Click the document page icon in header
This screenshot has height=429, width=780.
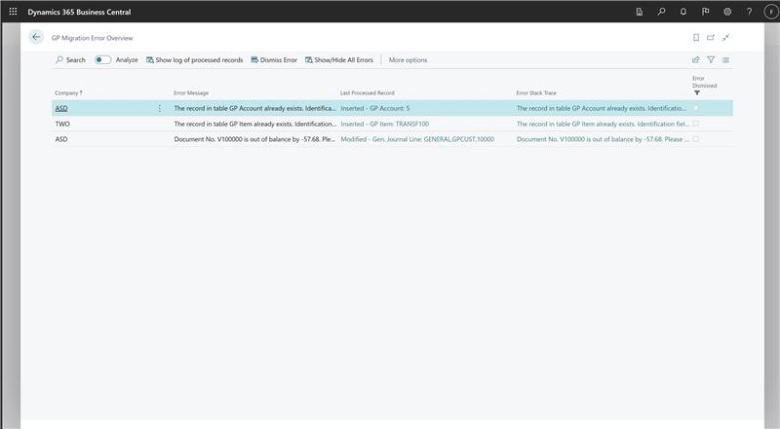point(639,11)
